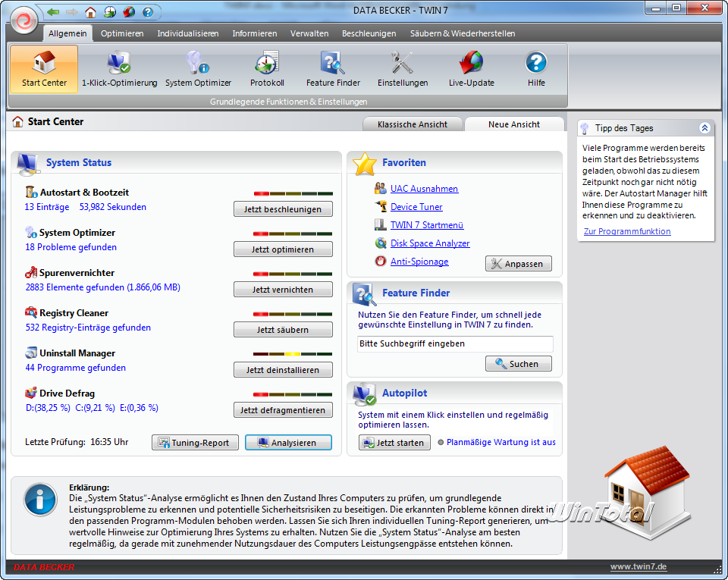Click the Device Tuner drill icon

380,206
